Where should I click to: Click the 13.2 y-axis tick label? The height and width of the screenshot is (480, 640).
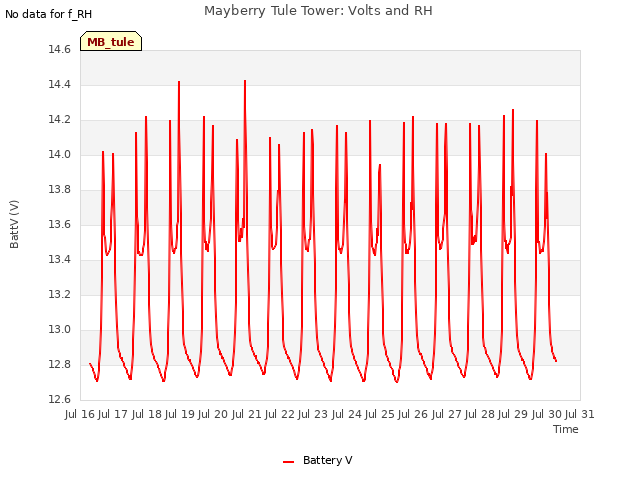[x=59, y=294]
